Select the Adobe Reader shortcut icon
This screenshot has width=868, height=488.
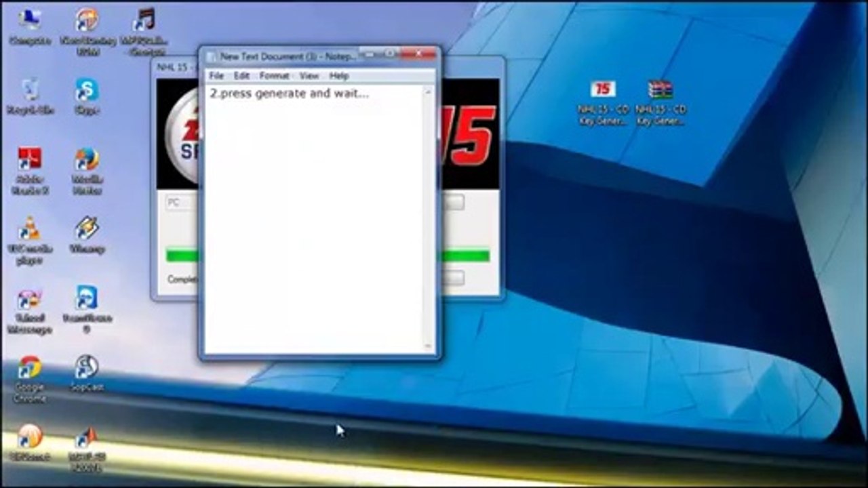click(30, 171)
